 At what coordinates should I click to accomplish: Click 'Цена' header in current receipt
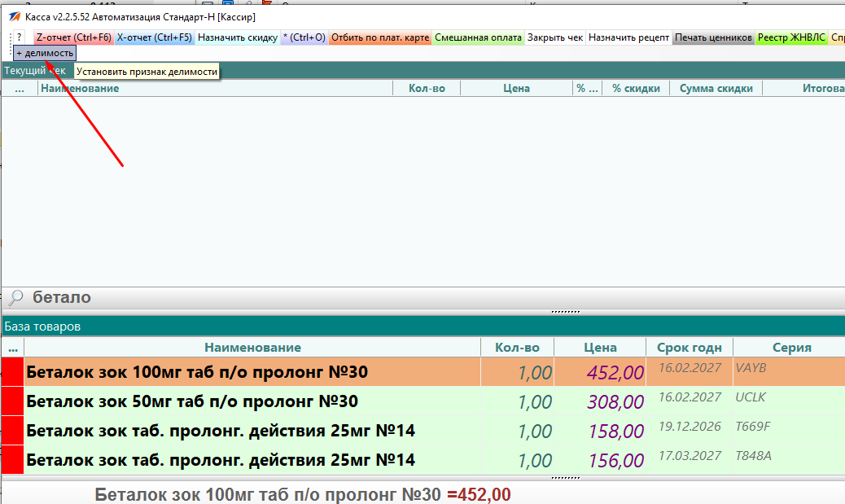coord(516,89)
